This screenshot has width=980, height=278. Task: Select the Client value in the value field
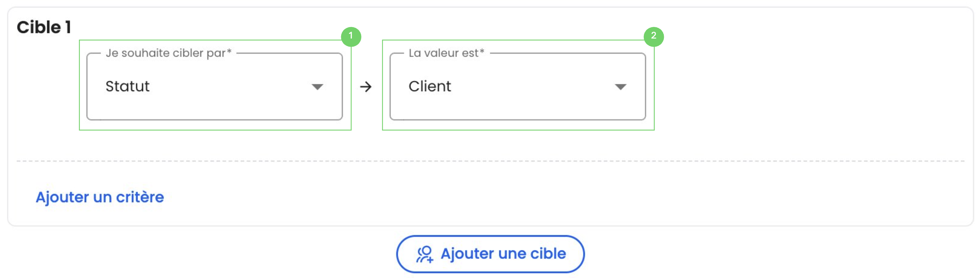pyautogui.click(x=430, y=86)
